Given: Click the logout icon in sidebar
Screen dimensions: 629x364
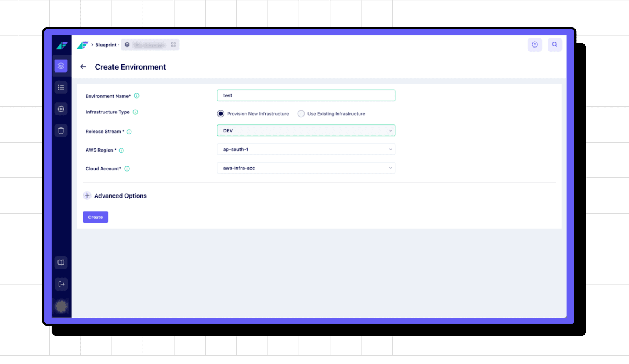Looking at the screenshot, I should (x=61, y=284).
